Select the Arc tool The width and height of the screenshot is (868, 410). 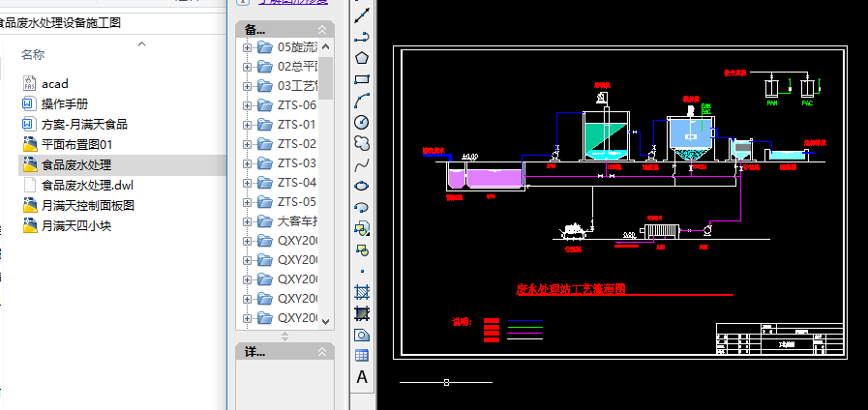click(x=362, y=101)
